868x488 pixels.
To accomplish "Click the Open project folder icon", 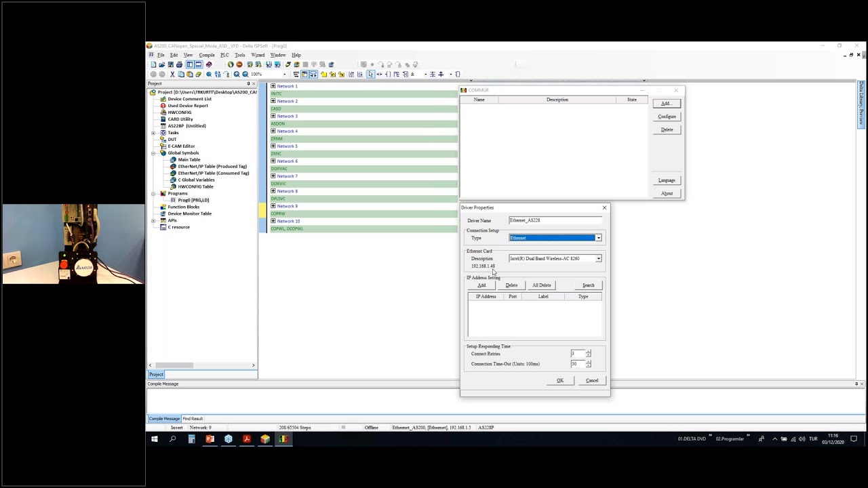I will click(x=161, y=64).
